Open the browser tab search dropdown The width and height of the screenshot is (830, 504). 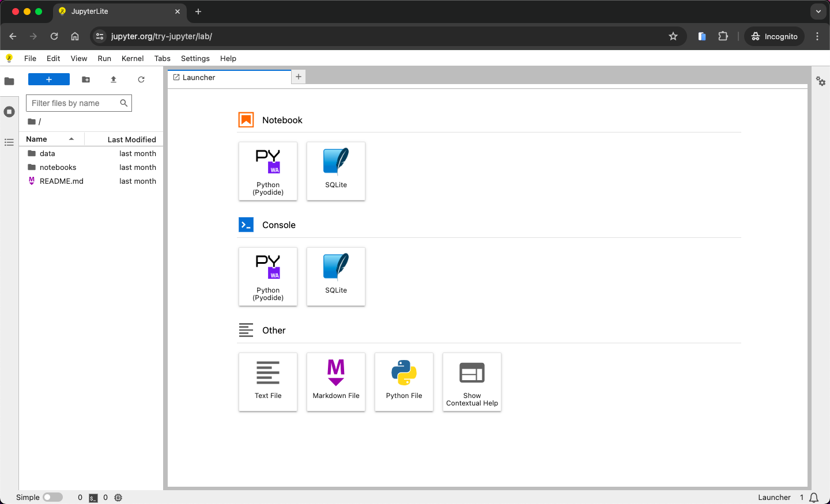coord(818,12)
